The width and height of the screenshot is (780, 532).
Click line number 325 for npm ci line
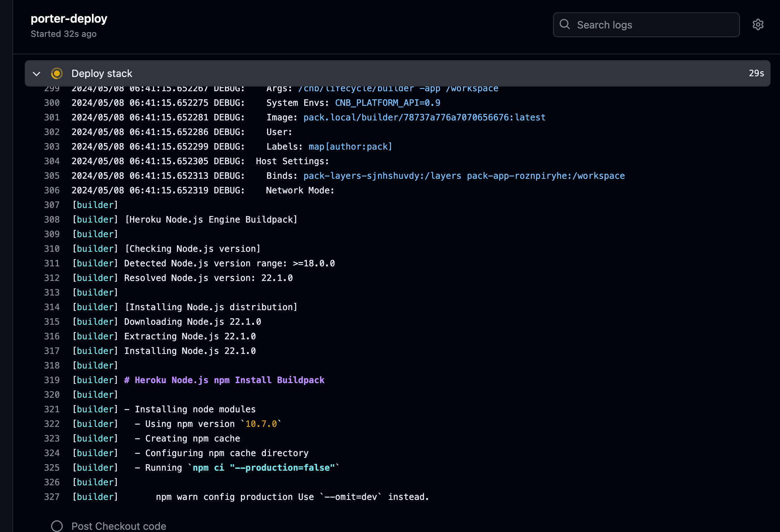(x=52, y=468)
